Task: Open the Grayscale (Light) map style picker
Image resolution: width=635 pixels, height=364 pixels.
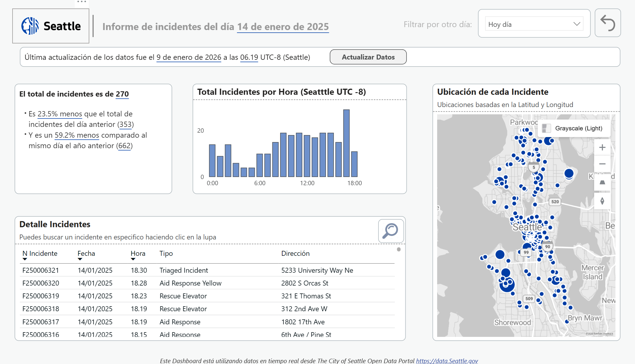Action: point(574,128)
